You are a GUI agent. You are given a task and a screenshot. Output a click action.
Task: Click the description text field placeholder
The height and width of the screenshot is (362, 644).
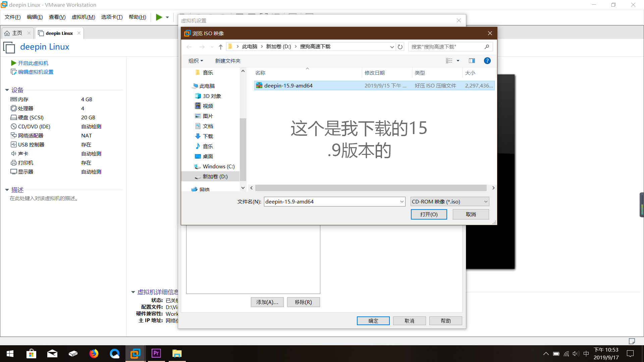pos(44,198)
